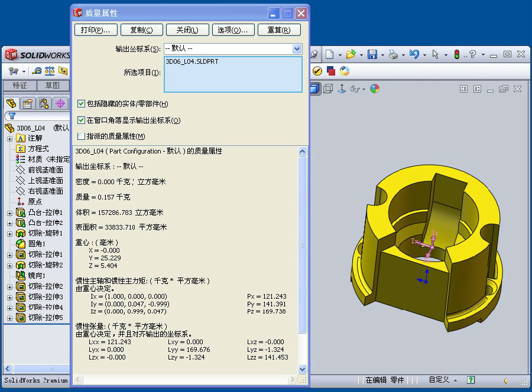Click the selected items box with 3D06_L04.SLDPRT
The width and height of the screenshot is (532, 392).
233,74
